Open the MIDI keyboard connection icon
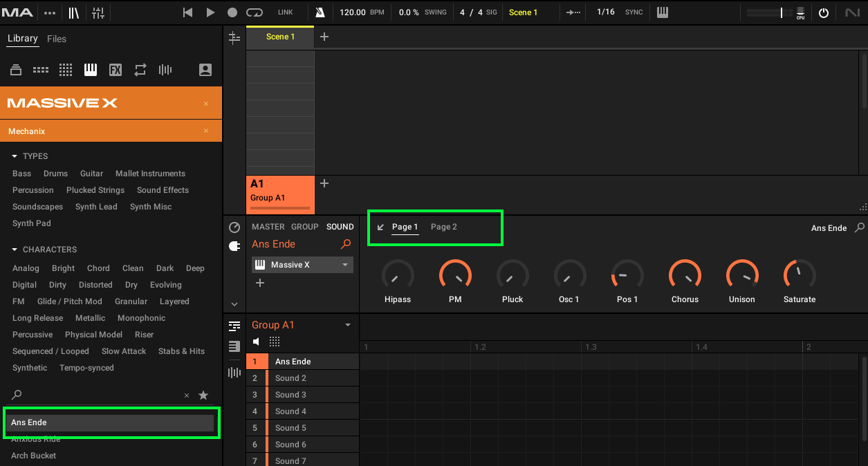The image size is (868, 466). (x=663, y=12)
